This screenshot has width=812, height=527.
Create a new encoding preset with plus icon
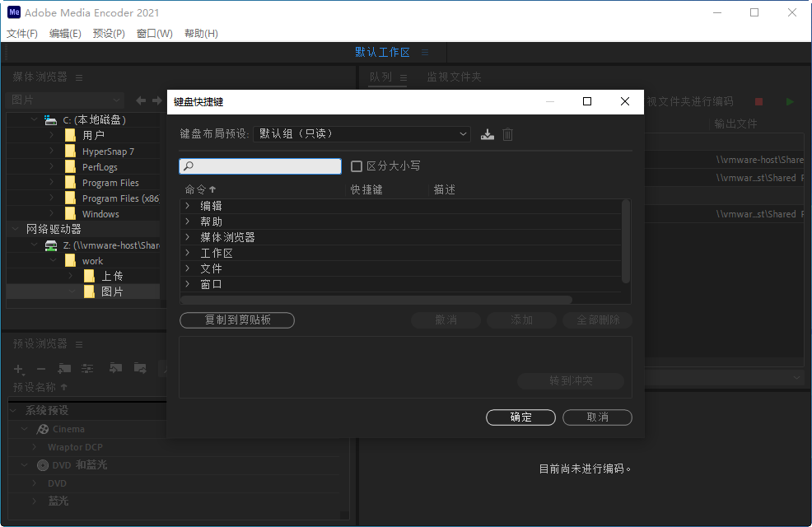(17, 369)
